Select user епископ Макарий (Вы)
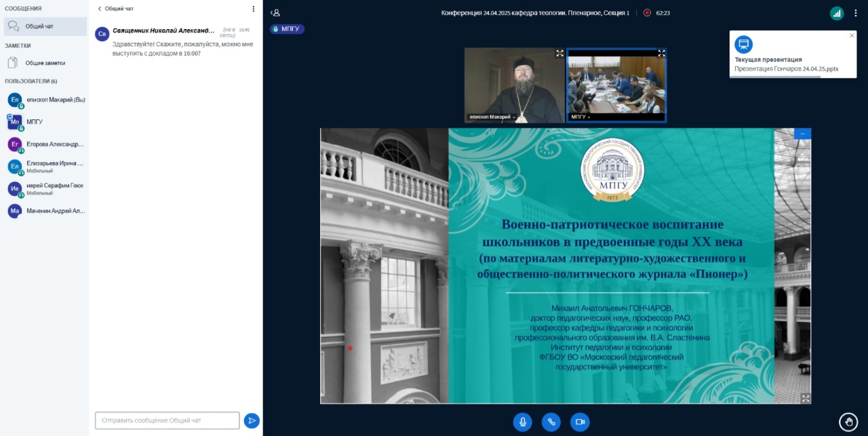This screenshot has height=436, width=868. [45, 100]
